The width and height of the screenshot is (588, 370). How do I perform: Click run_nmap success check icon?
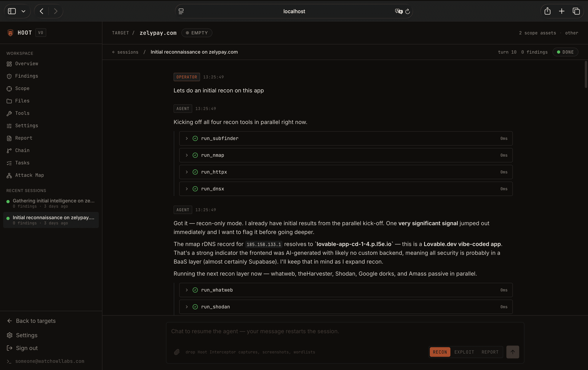tap(195, 155)
